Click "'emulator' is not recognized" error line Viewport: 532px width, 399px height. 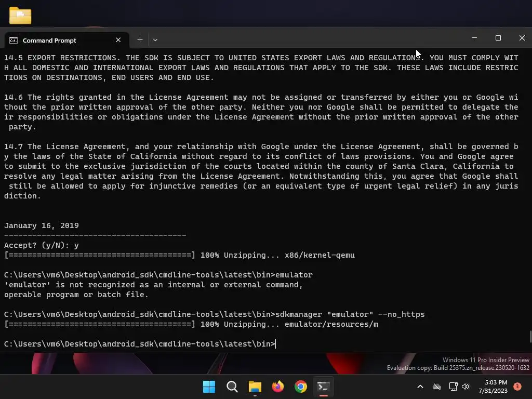(x=153, y=285)
